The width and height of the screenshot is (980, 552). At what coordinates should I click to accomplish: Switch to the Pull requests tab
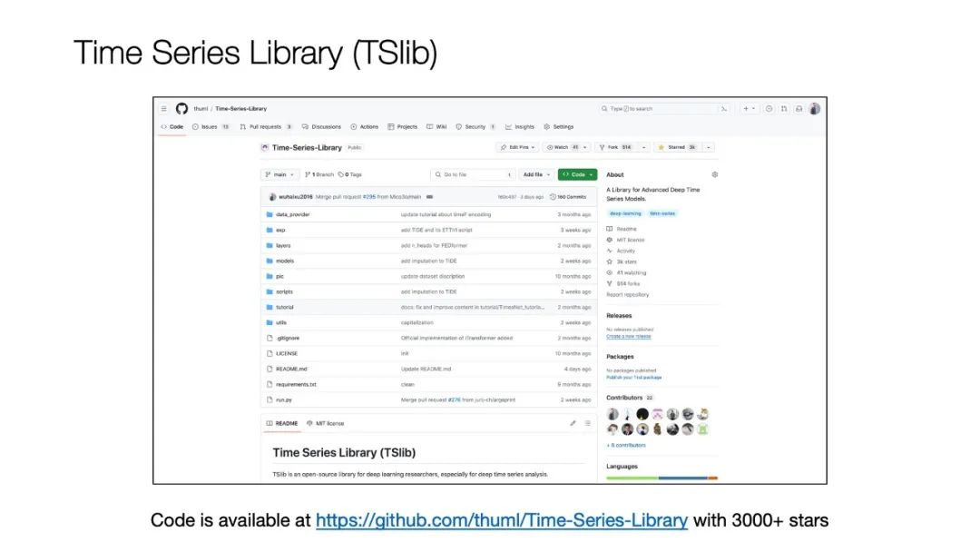266,127
